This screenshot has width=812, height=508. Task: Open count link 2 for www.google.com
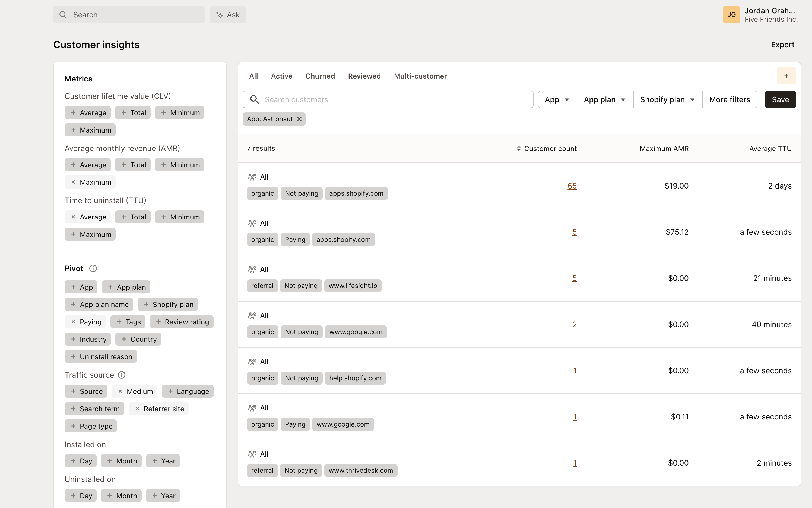pyautogui.click(x=575, y=325)
